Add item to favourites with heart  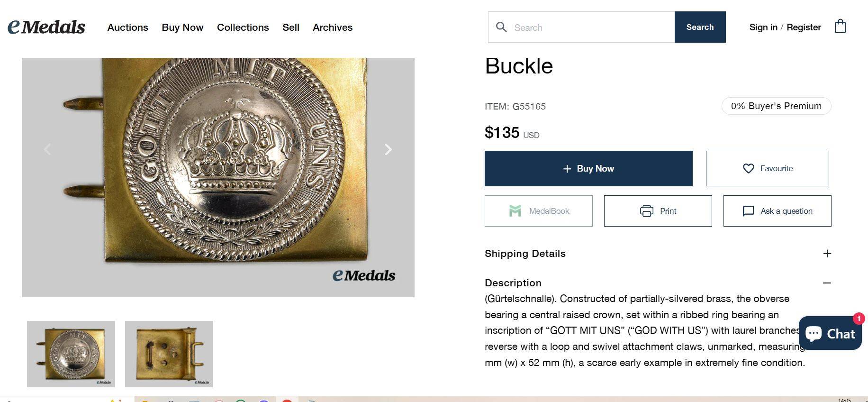coord(767,168)
